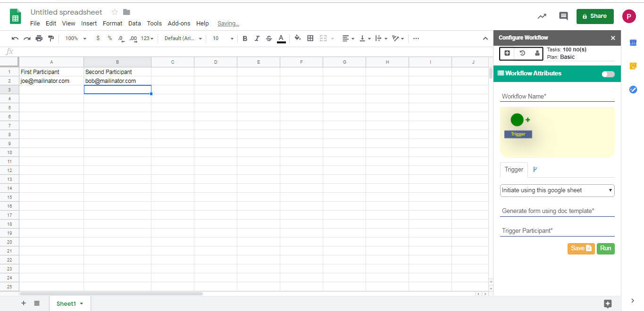Image resolution: width=644 pixels, height=311 pixels.
Task: Open the comment history icon
Action: click(563, 16)
